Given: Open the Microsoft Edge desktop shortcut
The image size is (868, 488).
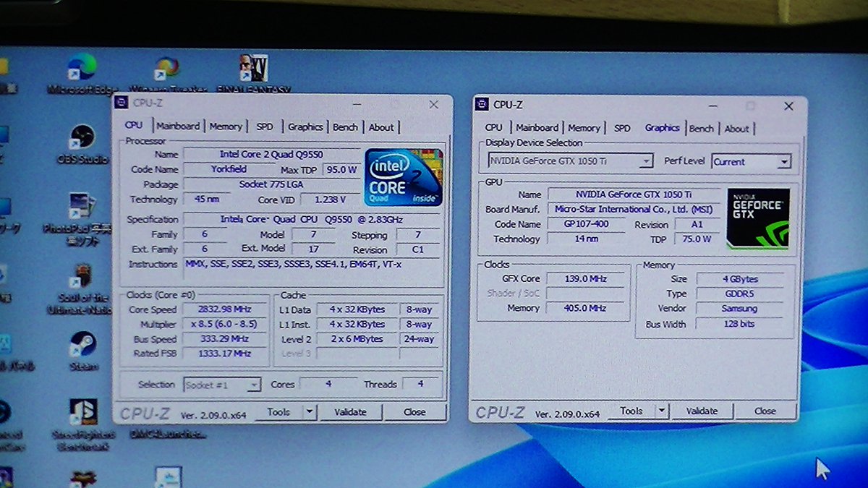Looking at the screenshot, I should (82, 74).
